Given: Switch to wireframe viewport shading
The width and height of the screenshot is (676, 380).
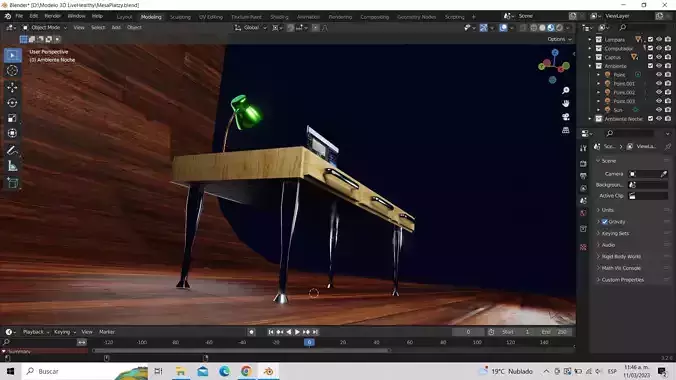Looking at the screenshot, I should tap(534, 28).
